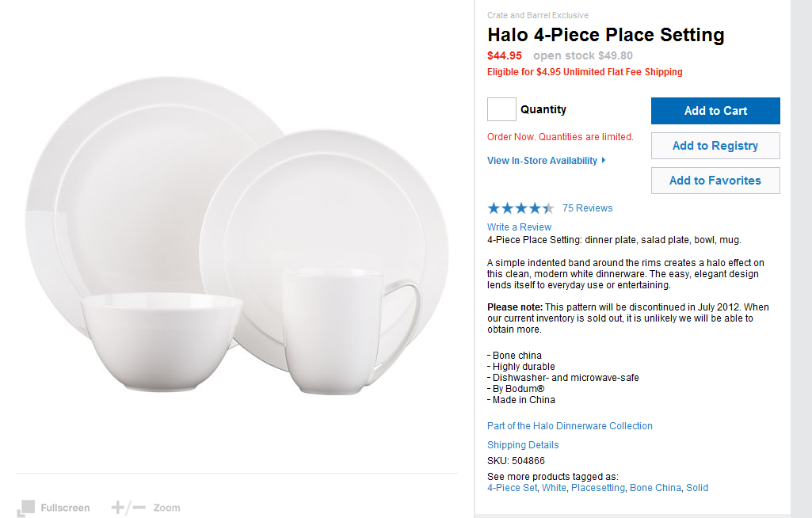Click the Write a Review link
The height and width of the screenshot is (518, 812).
coord(519,227)
